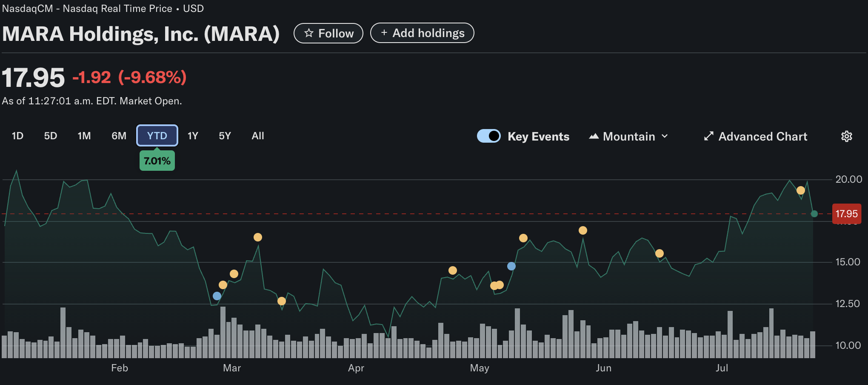Screen dimensions: 868x385
Task: Open the Advanced Chart link
Action: (x=762, y=136)
